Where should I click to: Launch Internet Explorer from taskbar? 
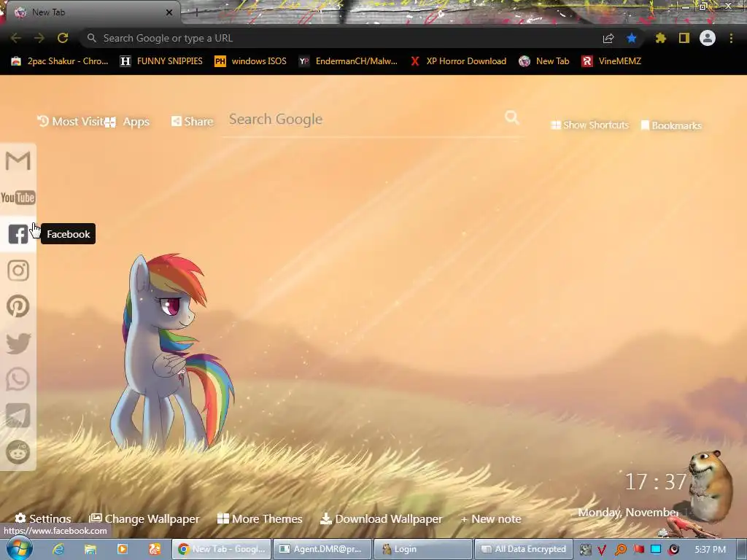(58, 549)
